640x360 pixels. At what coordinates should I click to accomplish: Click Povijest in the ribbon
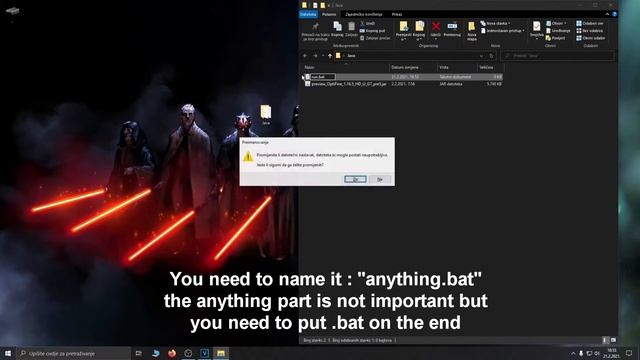(556, 38)
